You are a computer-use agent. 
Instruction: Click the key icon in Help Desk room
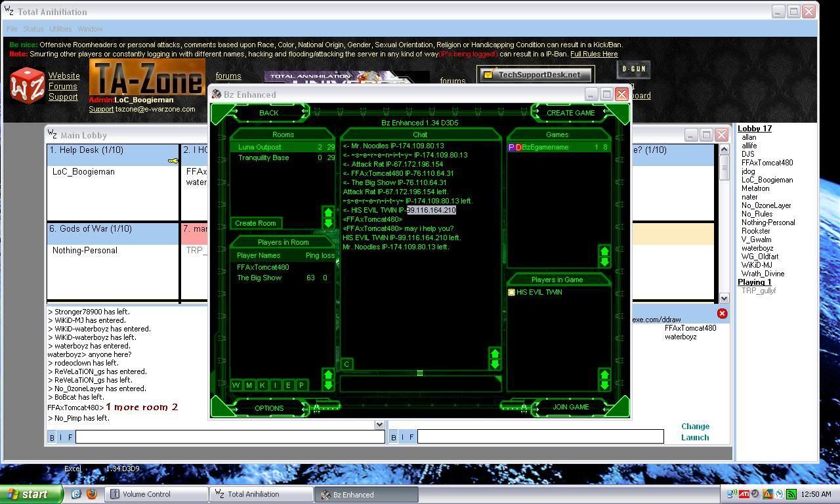[173, 161]
